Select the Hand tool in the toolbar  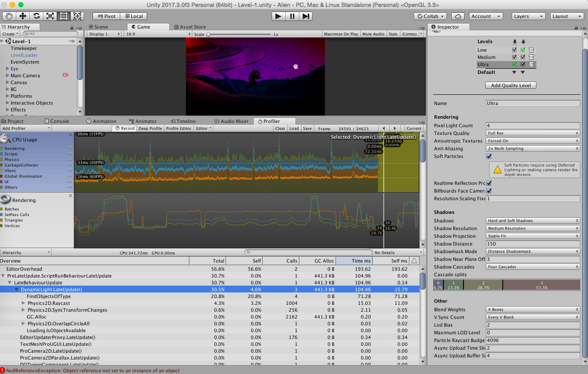pos(9,16)
